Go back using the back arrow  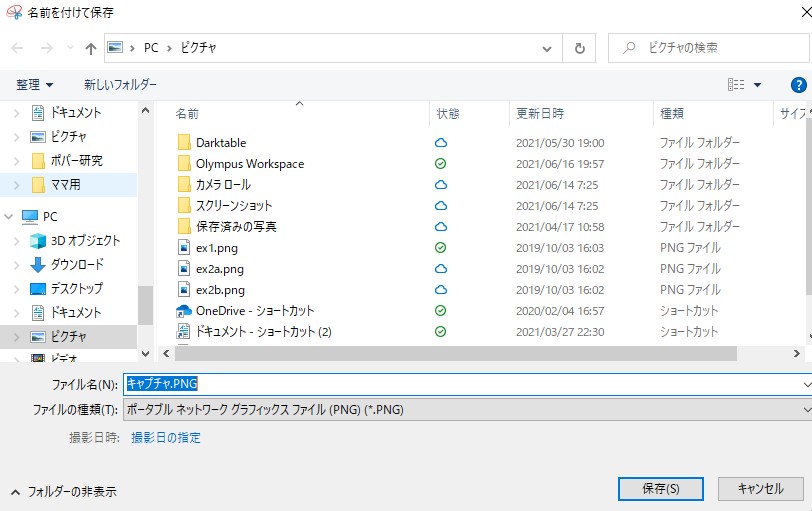click(17, 48)
